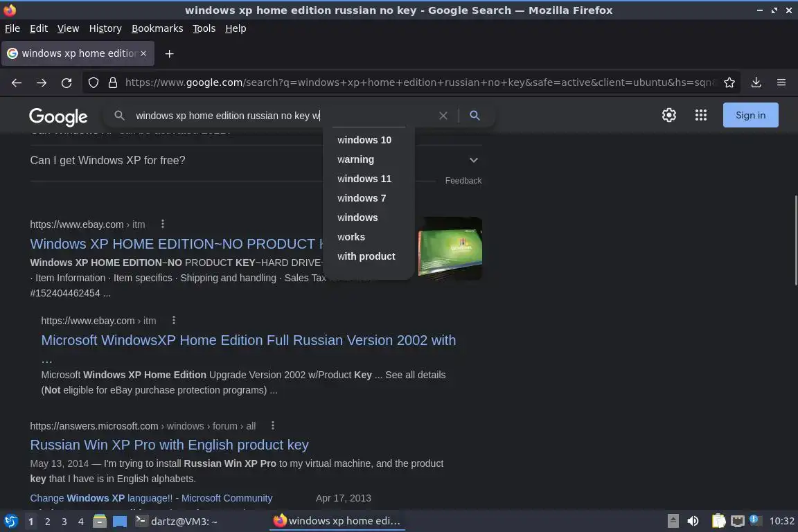Screen dimensions: 798x532
Task: Go forward one page in Firefox
Action: [x=42, y=82]
